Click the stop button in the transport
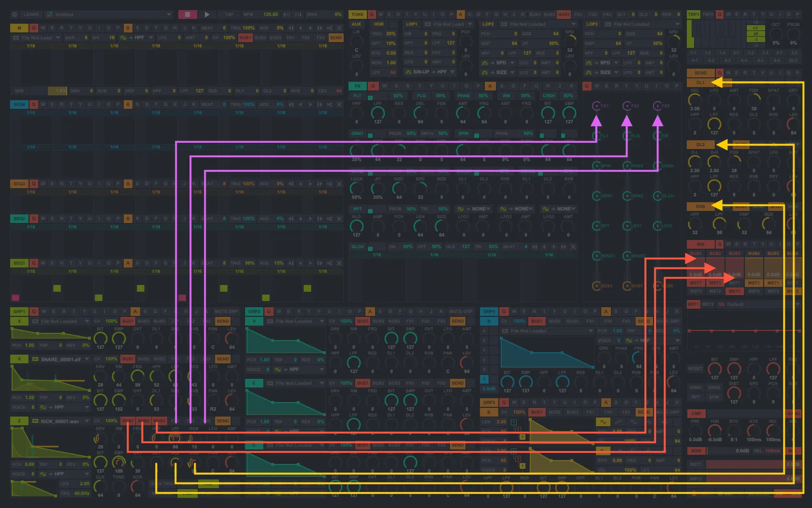This screenshot has width=812, height=508. 188,15
